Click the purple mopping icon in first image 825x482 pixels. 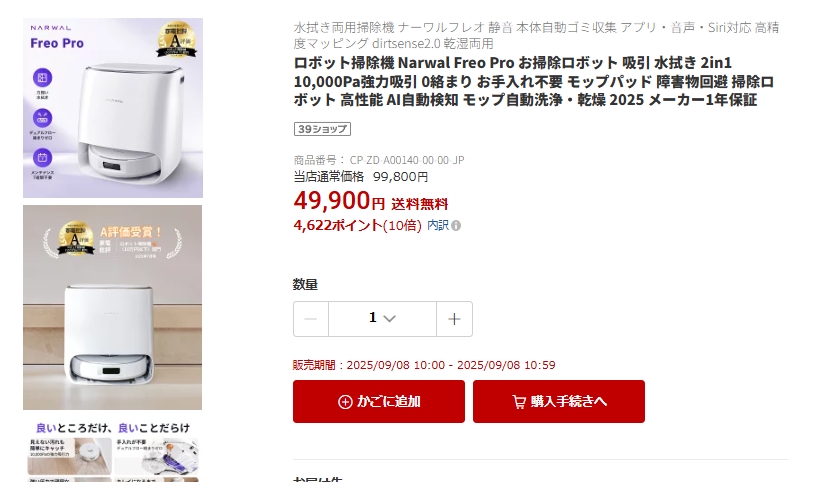pyautogui.click(x=43, y=78)
